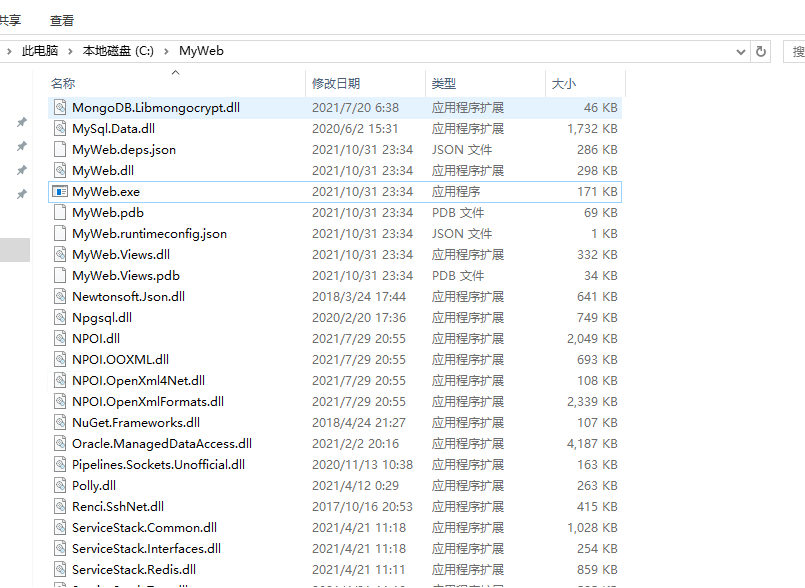Image resolution: width=805 pixels, height=588 pixels.
Task: Click the NPOI.dll file icon
Action: point(60,338)
